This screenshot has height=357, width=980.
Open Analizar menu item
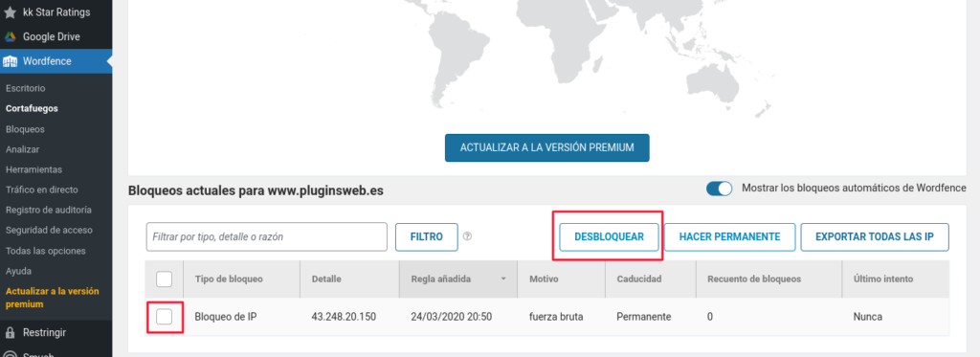point(23,149)
